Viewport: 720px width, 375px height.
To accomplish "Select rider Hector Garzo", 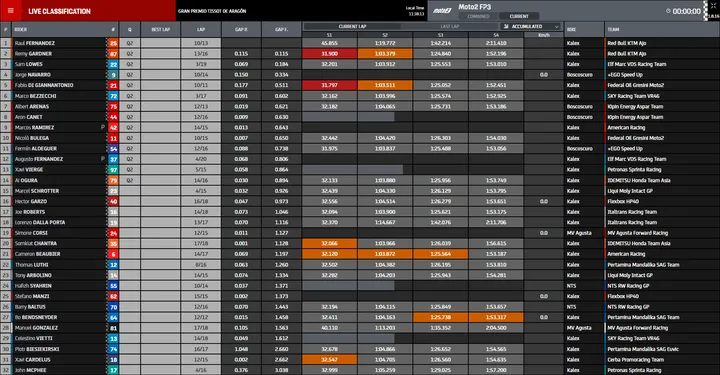I will [x=31, y=201].
